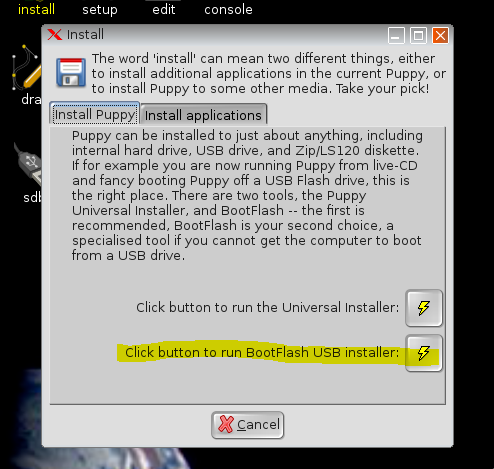Minimize the Install window
Screen dimensions: 494x469
(x=396, y=35)
